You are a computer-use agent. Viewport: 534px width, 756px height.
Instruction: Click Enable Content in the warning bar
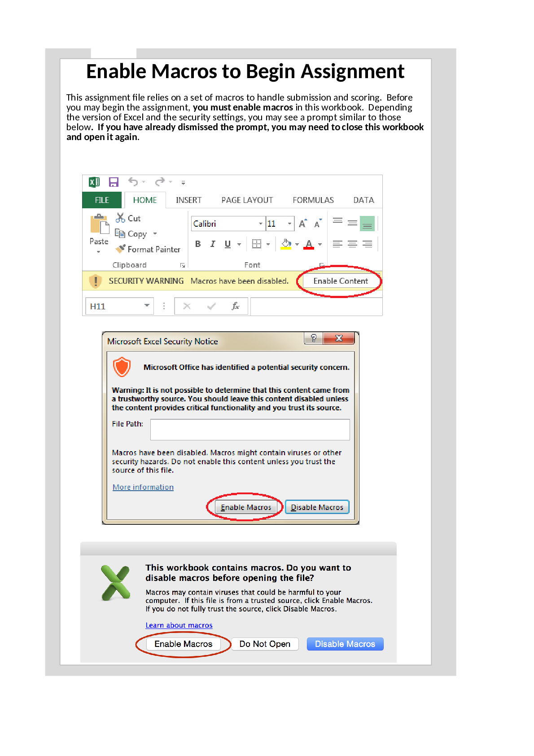tap(341, 281)
